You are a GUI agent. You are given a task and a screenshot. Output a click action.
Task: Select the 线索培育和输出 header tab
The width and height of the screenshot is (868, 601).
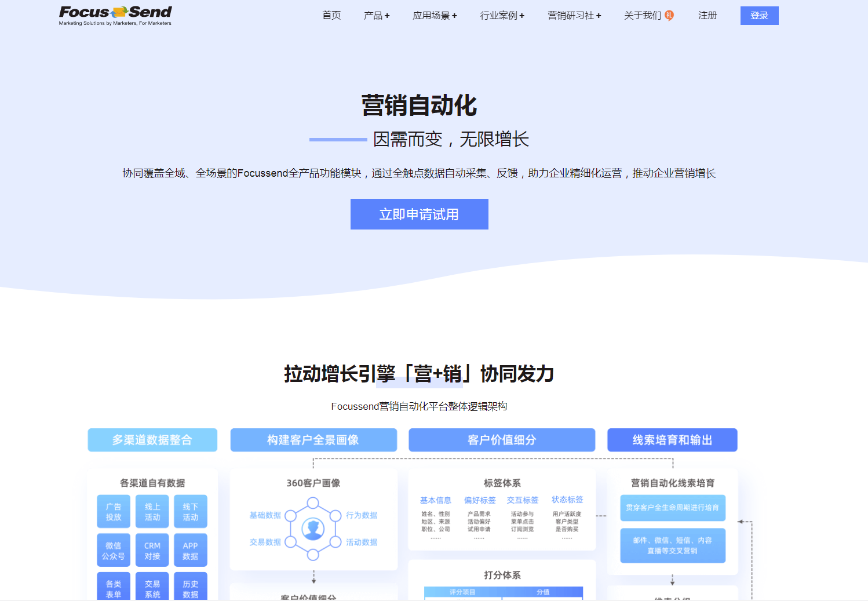(x=672, y=440)
